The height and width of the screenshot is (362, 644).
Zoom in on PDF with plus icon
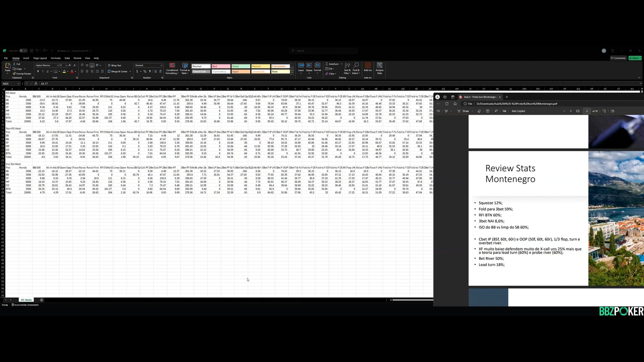(x=571, y=111)
